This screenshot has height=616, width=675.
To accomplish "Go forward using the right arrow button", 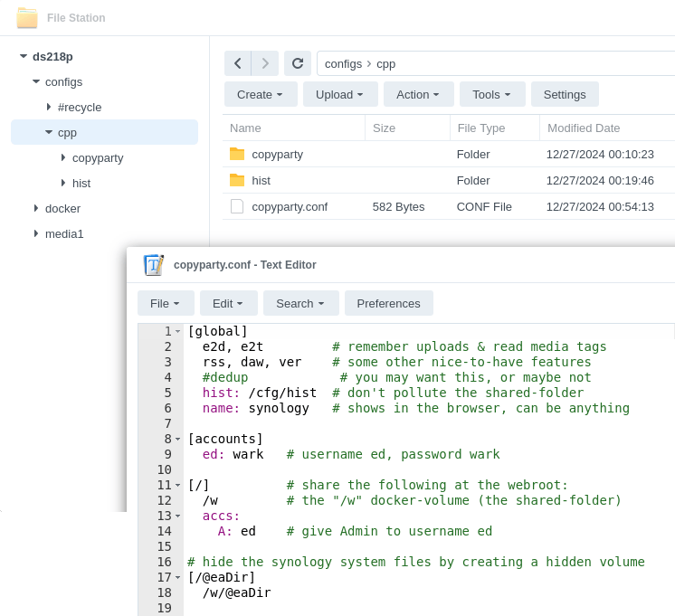I will pyautogui.click(x=265, y=63).
